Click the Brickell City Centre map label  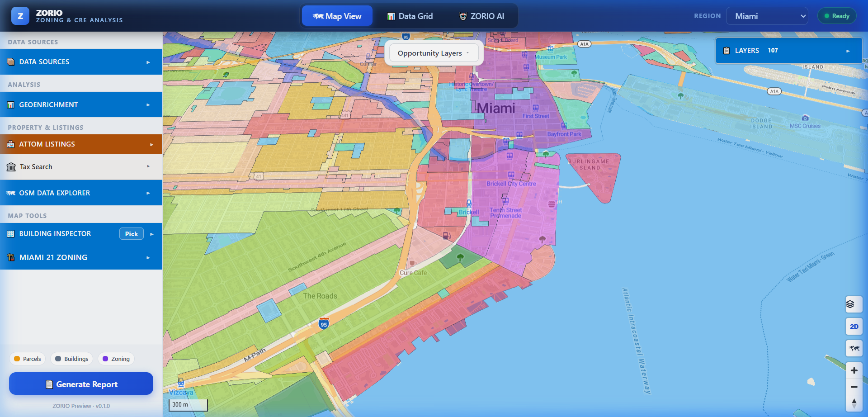511,184
